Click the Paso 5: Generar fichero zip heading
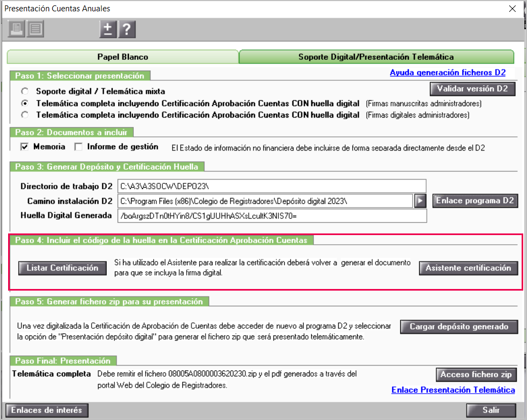 109,301
